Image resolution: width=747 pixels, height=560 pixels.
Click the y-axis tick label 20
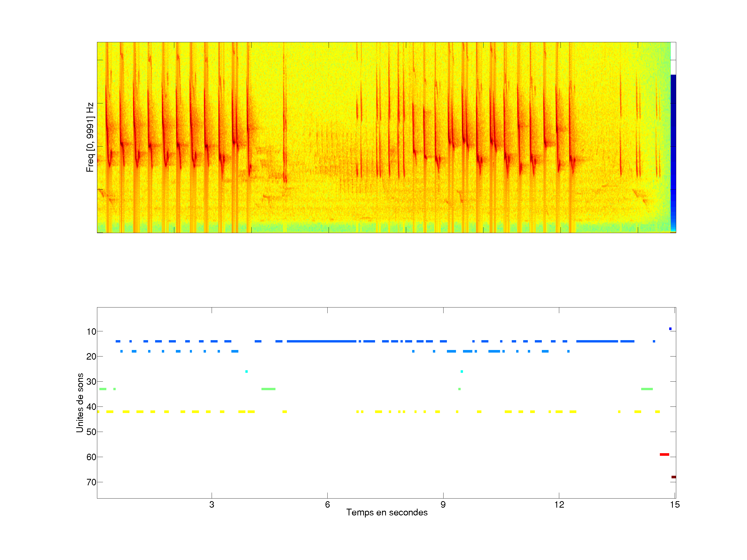tap(91, 356)
